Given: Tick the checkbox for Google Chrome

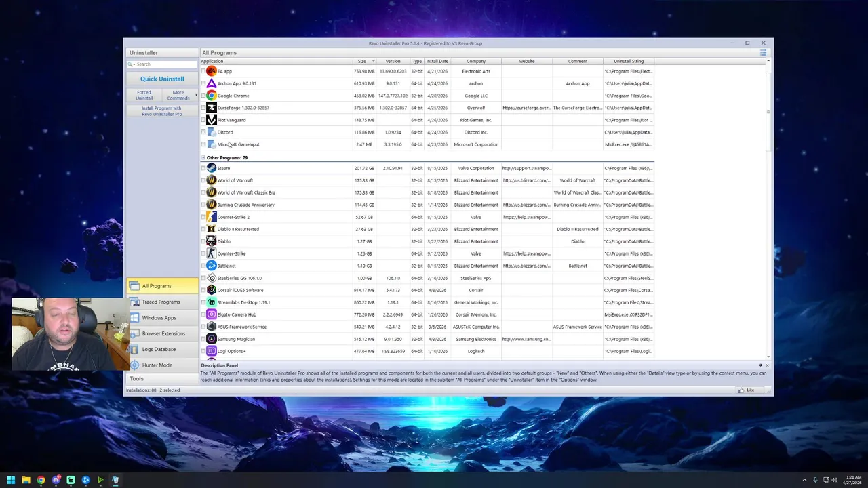Looking at the screenshot, I should coord(203,96).
